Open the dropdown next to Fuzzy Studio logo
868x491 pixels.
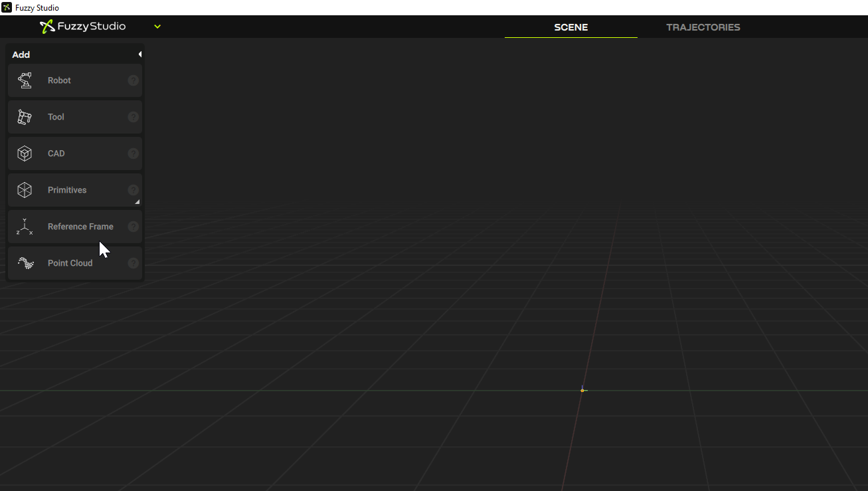coord(157,27)
